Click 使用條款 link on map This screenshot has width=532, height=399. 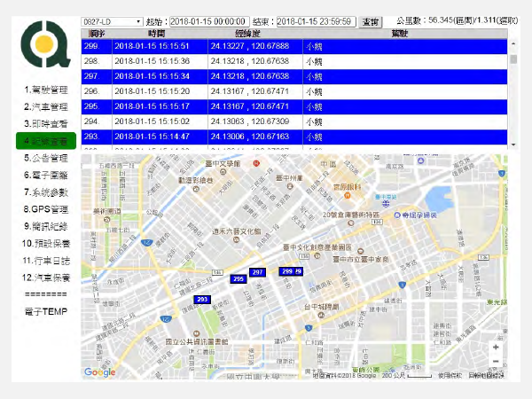[x=450, y=375]
